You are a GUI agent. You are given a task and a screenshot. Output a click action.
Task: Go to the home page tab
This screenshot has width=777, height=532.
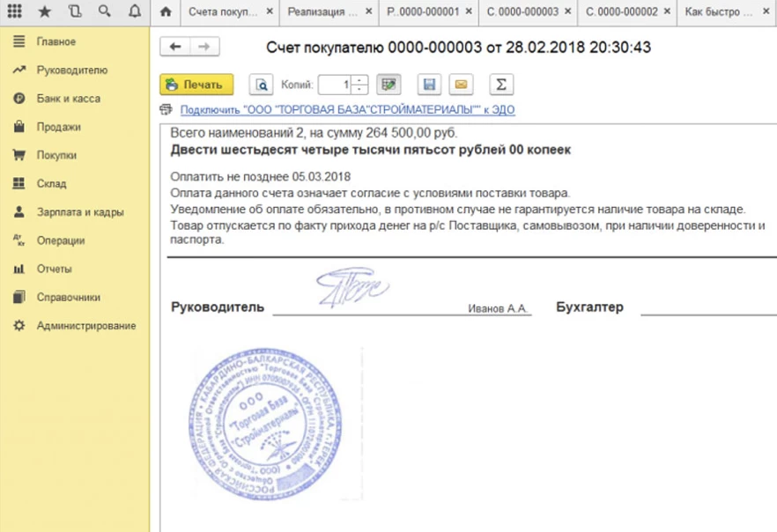coord(165,13)
